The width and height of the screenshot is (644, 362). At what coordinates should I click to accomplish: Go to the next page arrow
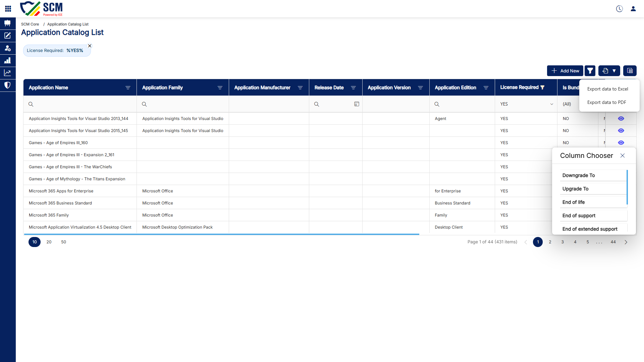[x=626, y=242]
